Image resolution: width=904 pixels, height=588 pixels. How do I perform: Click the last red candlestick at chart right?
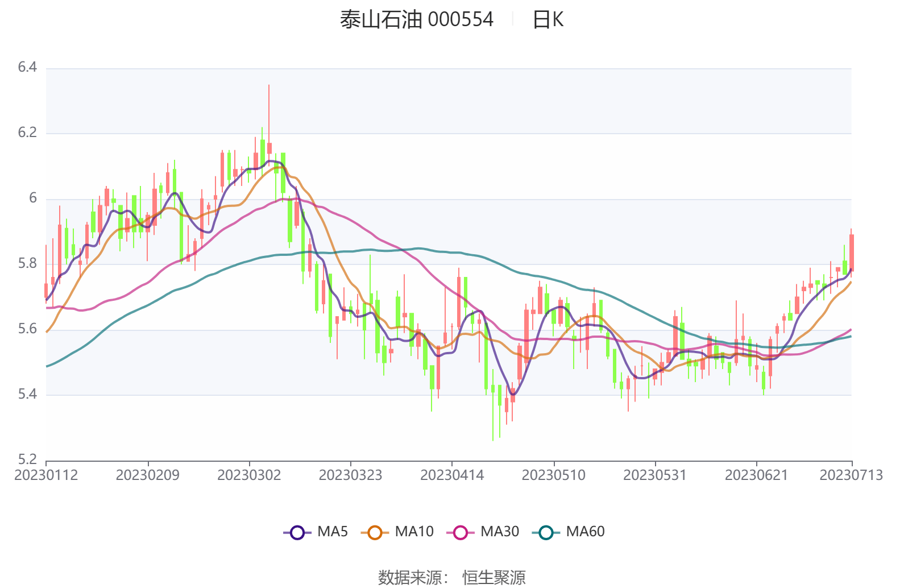(x=851, y=252)
